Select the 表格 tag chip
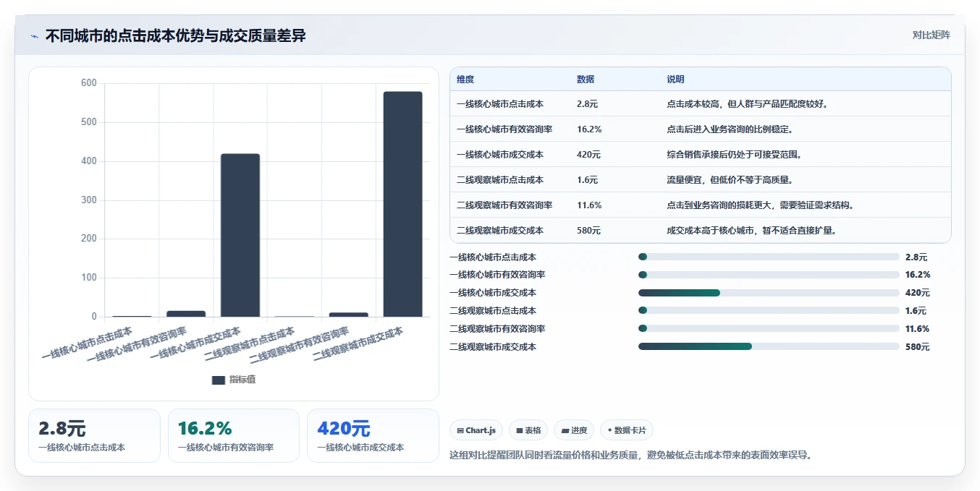 (x=528, y=430)
